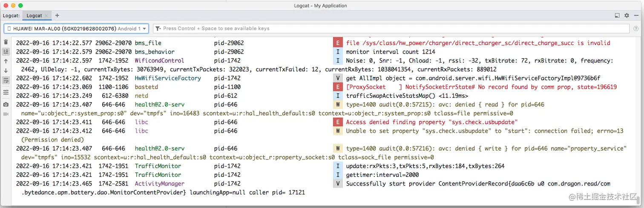Screen dimensions: 644x208
Task: Open the HUAWEI MAR-AL00 device dropdown
Action: 76,28
